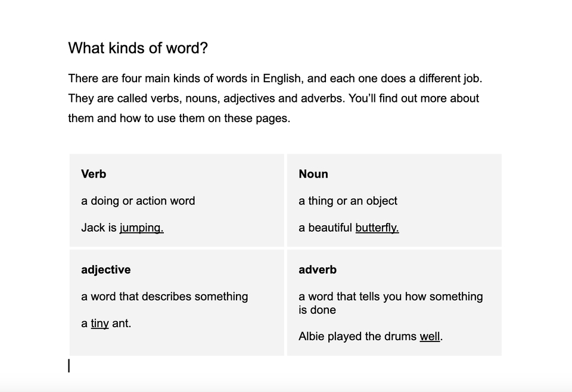Screen dimensions: 572x392
Task: Click the first paragraph line starting 'There are four'
Action: 275,79
